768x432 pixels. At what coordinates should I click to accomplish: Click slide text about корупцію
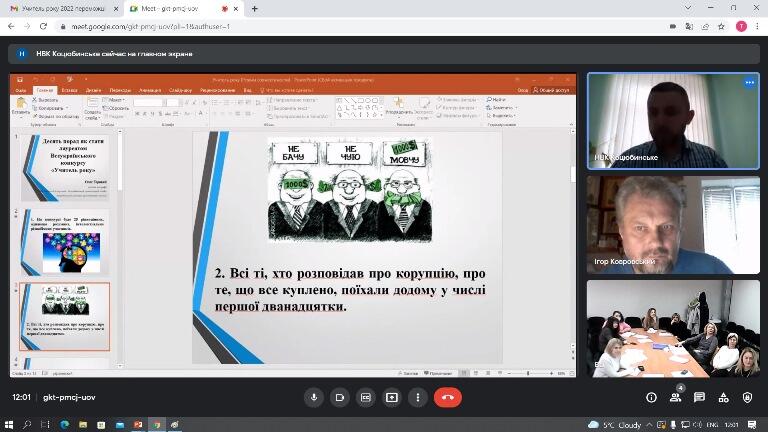[350, 290]
